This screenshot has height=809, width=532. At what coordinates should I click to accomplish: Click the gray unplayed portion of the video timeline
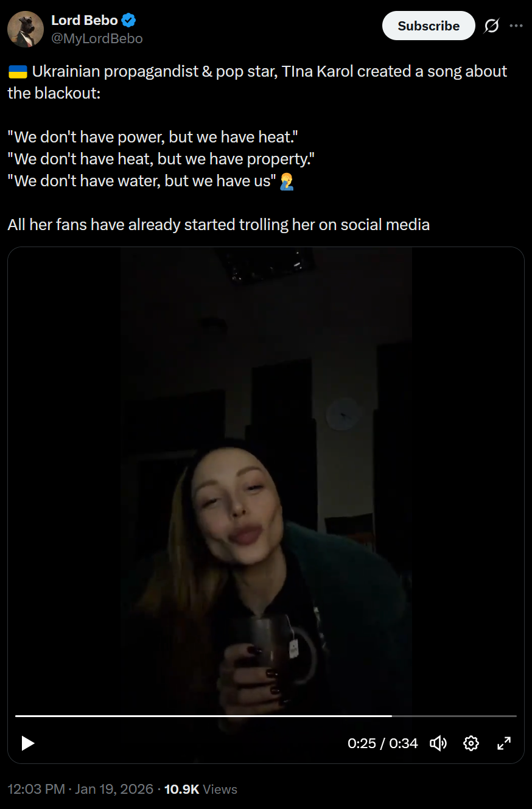pyautogui.click(x=454, y=716)
